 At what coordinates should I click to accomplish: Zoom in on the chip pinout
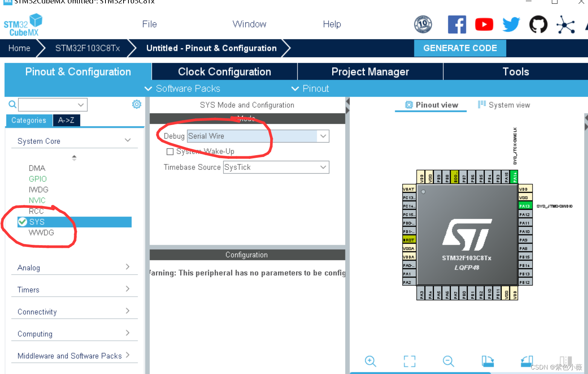coord(371,361)
